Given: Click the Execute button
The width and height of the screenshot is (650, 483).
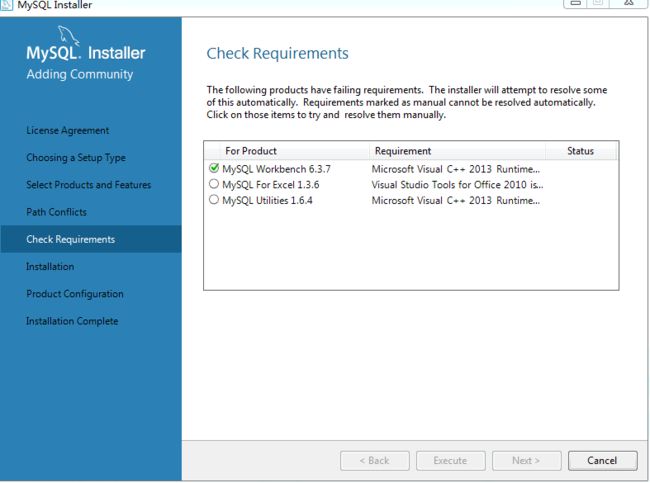Looking at the screenshot, I should [451, 461].
